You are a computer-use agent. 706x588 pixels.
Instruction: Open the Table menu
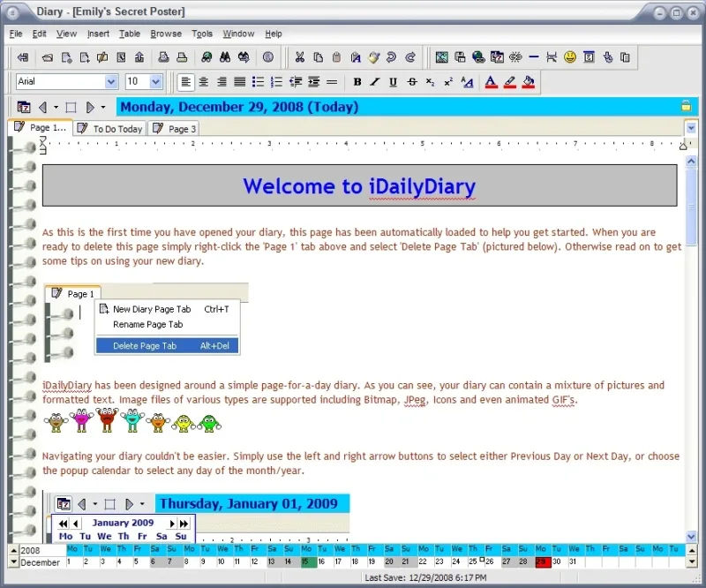[130, 34]
